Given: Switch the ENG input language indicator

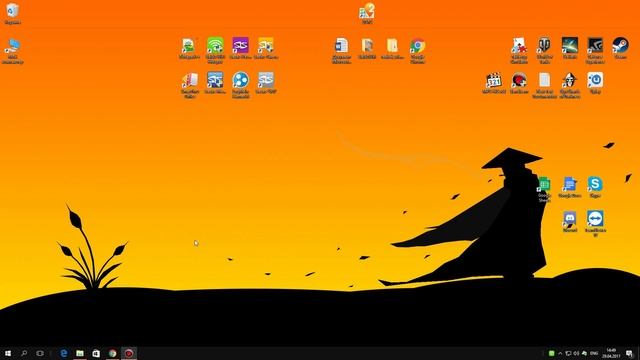Looking at the screenshot, I should tap(594, 353).
